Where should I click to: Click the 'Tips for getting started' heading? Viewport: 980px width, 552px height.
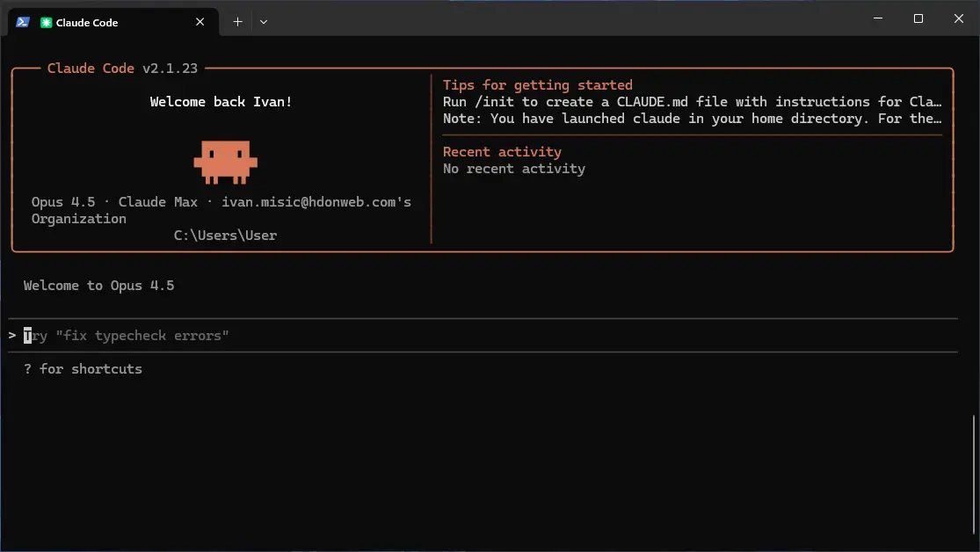click(x=537, y=84)
